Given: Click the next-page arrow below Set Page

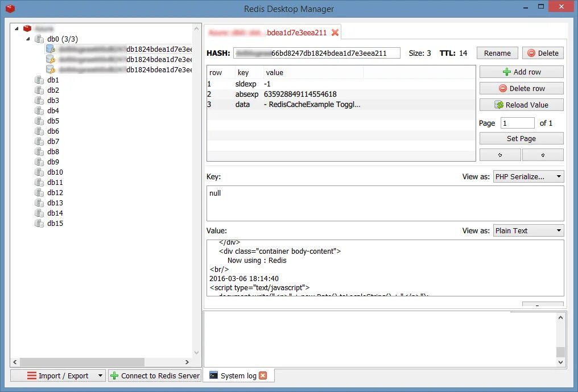Looking at the screenshot, I should pyautogui.click(x=543, y=154).
